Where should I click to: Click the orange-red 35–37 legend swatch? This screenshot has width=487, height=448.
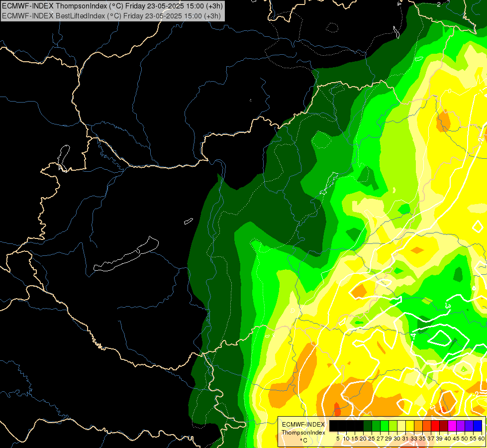(427, 426)
